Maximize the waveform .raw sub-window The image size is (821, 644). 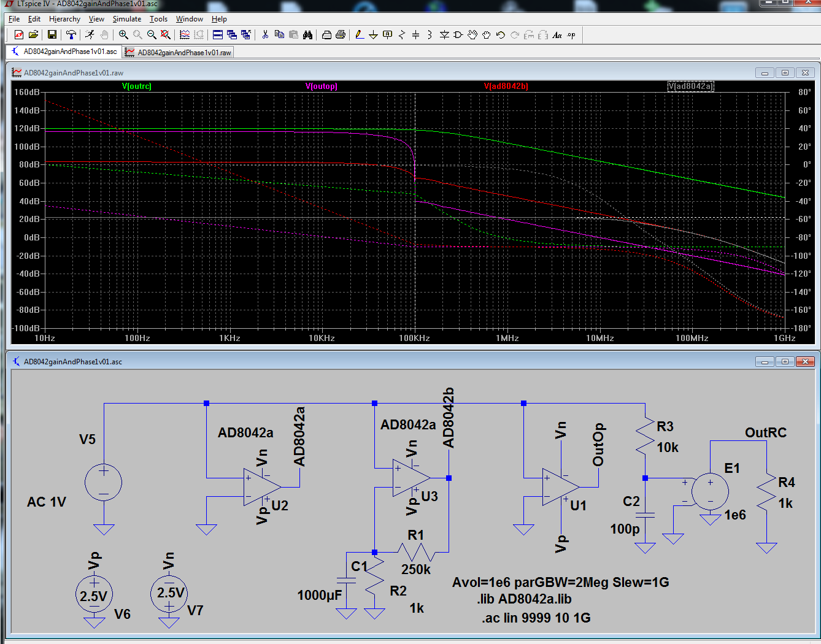pyautogui.click(x=785, y=72)
